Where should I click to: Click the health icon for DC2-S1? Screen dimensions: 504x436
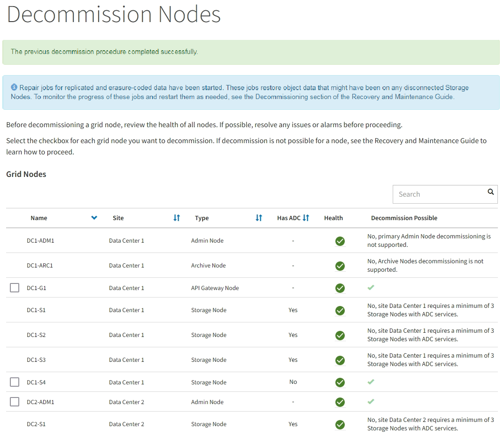click(x=340, y=425)
